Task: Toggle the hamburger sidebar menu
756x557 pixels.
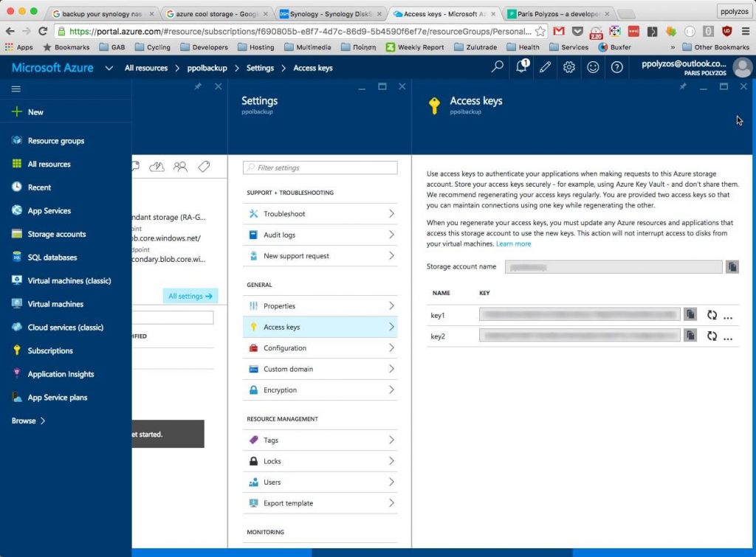Action: tap(16, 89)
